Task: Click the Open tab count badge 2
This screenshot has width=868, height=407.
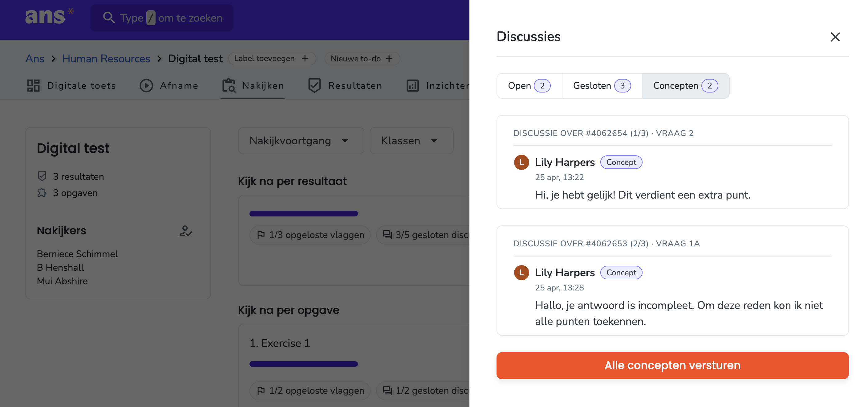Action: point(542,86)
